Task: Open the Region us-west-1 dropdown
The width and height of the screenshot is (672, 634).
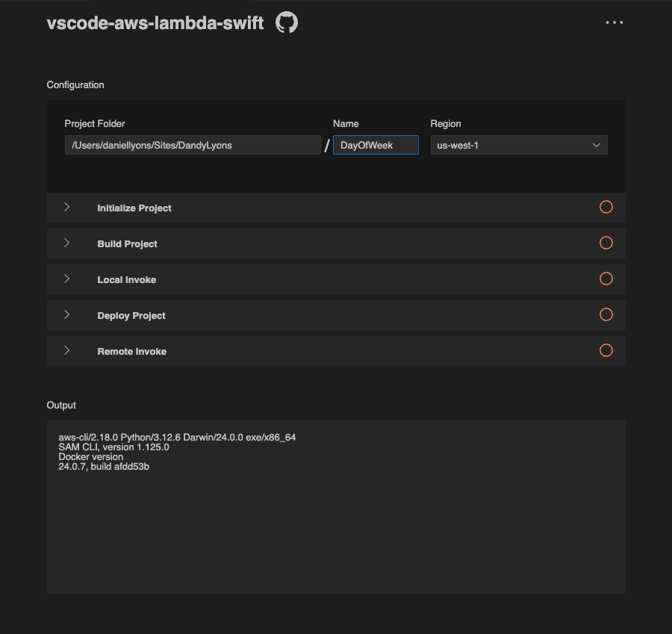Action: (519, 145)
